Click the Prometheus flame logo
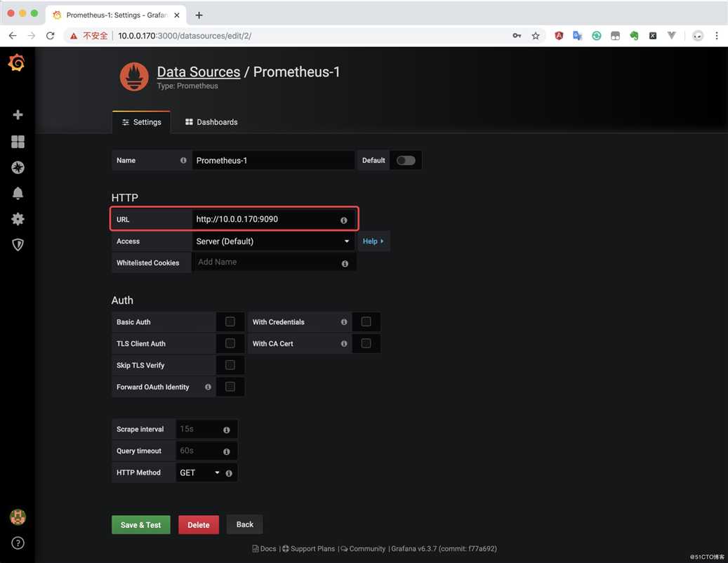This screenshot has height=563, width=728. click(x=134, y=77)
